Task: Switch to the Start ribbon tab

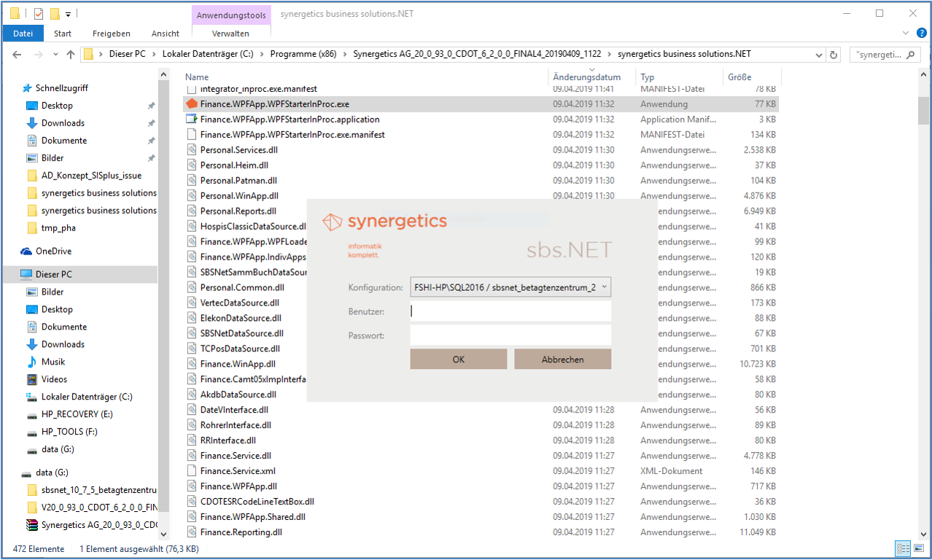Action: [x=63, y=34]
